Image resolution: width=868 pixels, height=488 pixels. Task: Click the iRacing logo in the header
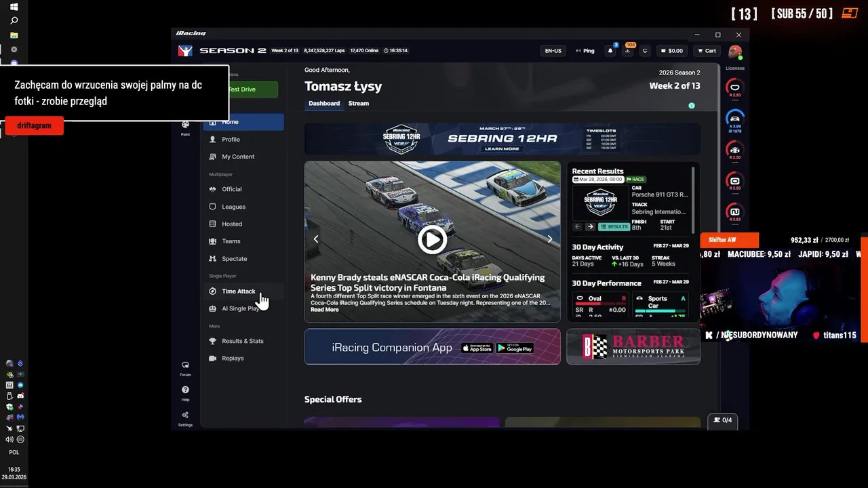click(185, 51)
